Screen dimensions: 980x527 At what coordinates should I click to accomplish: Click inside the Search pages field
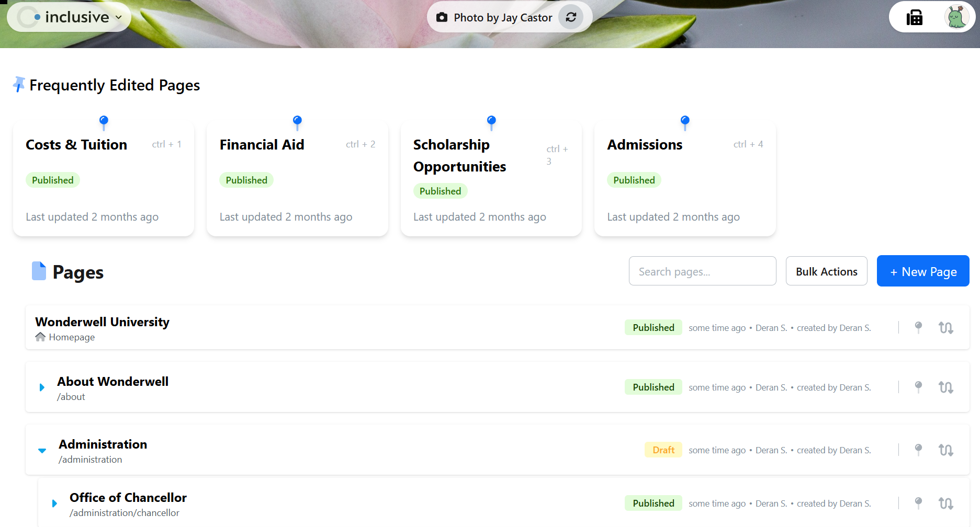coord(702,271)
